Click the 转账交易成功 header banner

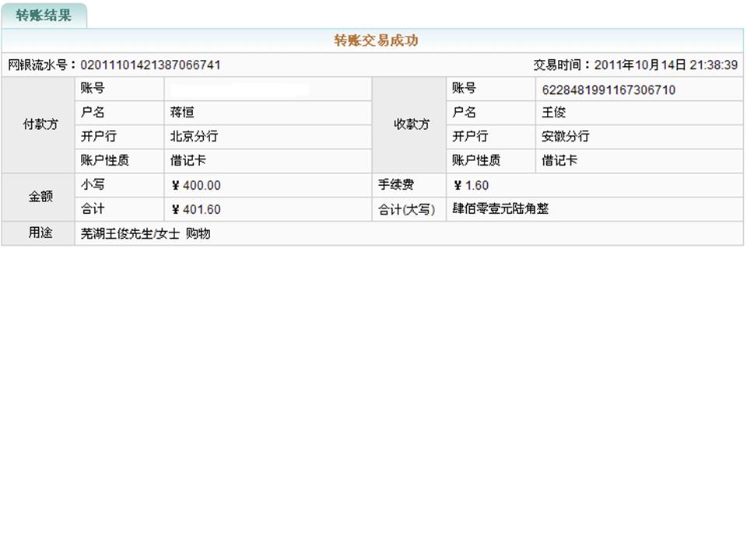click(x=376, y=41)
